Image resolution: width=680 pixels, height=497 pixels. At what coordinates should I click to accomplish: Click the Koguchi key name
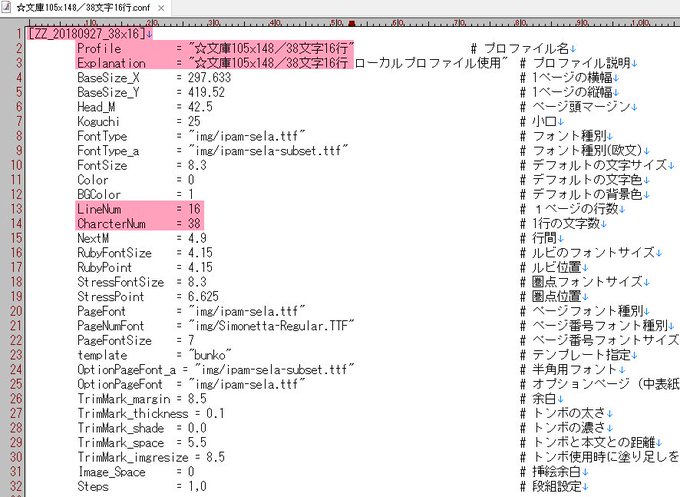98,121
